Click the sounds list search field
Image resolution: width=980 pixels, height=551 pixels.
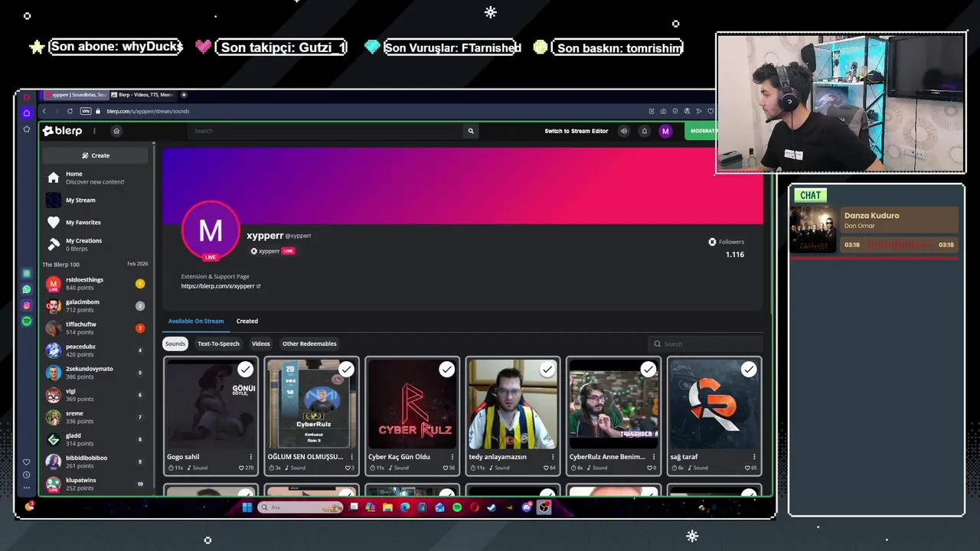[704, 344]
